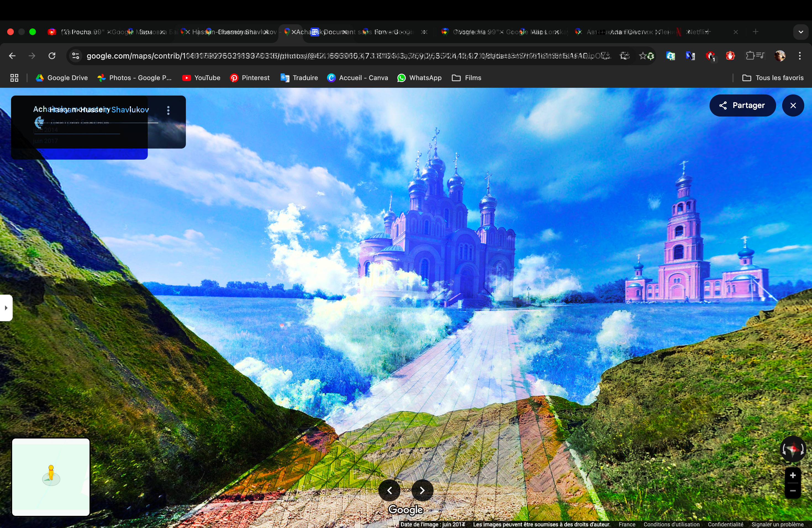Click Signaler un problème link

[x=777, y=524]
